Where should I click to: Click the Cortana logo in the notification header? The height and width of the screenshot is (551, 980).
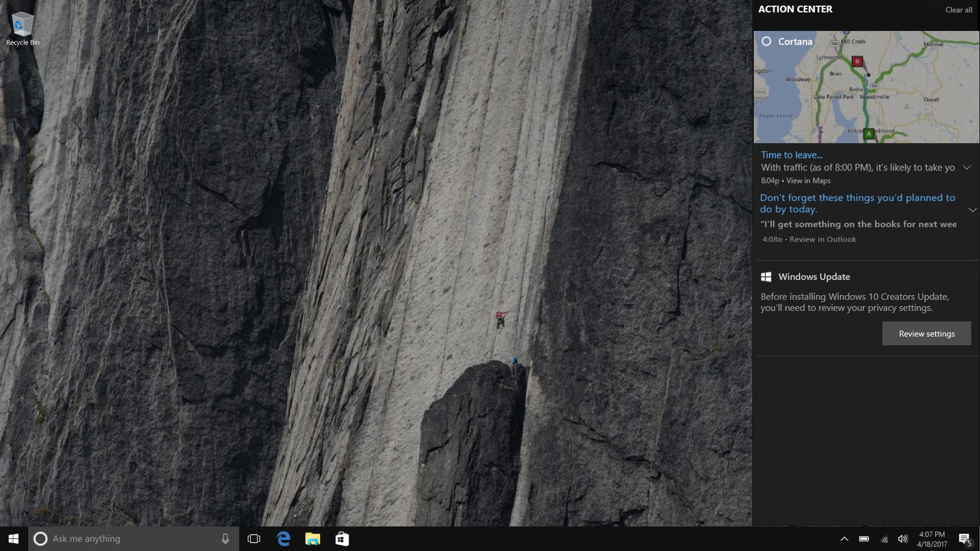(766, 41)
